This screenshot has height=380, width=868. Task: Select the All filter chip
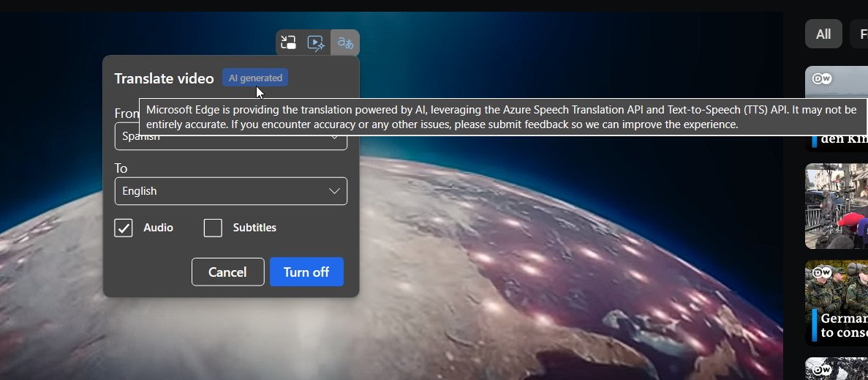click(x=823, y=34)
